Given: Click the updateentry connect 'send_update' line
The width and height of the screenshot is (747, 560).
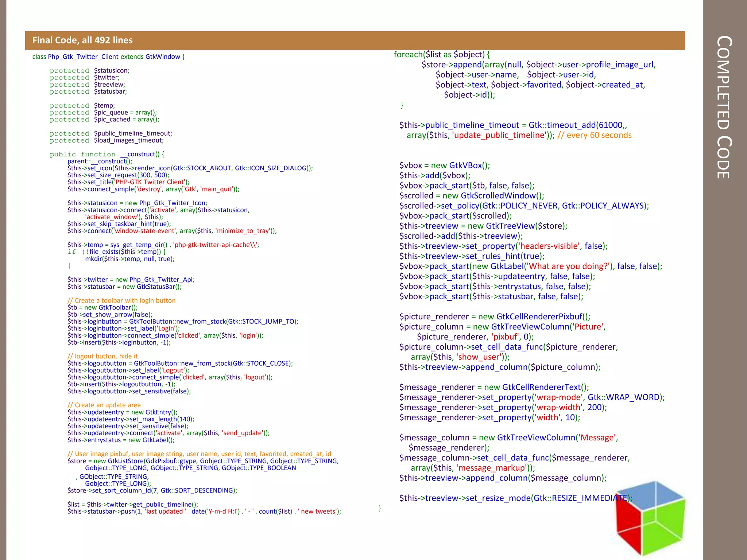Looking at the screenshot, I should pos(169,433).
